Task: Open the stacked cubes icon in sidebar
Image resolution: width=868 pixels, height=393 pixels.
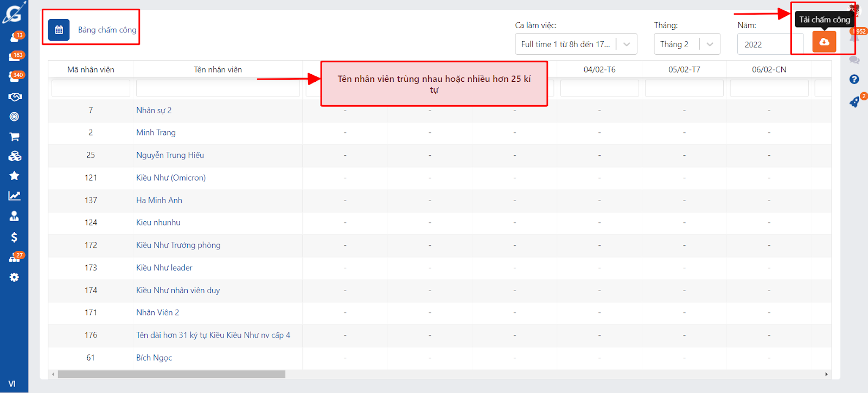Action: 15,156
